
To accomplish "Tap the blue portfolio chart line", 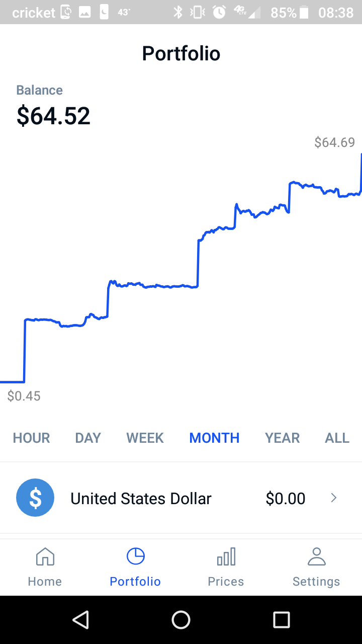I will [x=151, y=286].
